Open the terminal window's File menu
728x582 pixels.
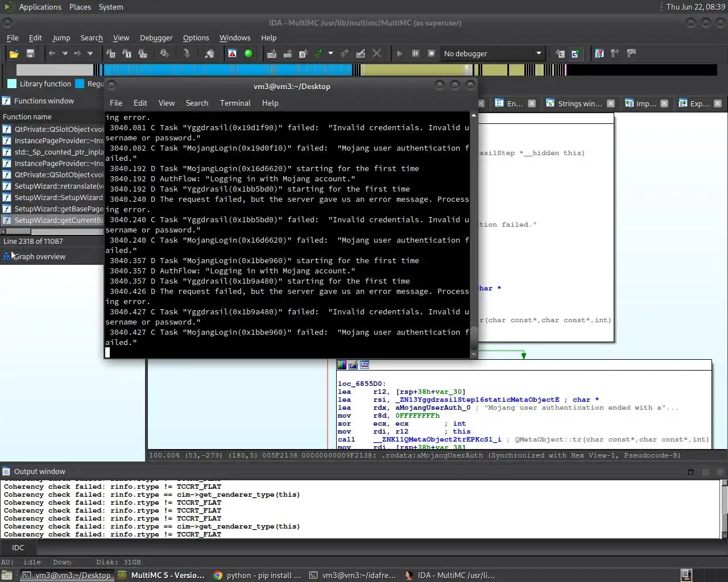(116, 103)
